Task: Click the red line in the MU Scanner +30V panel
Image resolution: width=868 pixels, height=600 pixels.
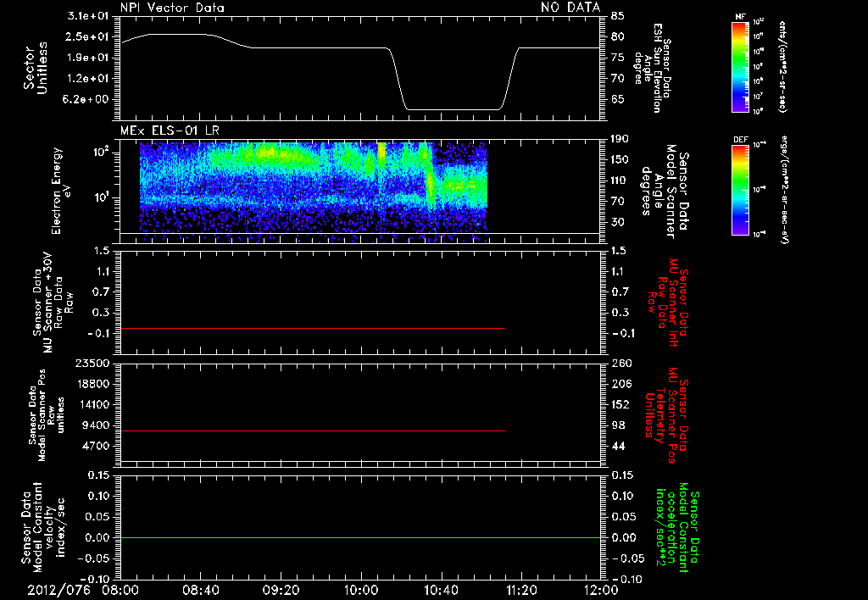Action: (313, 328)
